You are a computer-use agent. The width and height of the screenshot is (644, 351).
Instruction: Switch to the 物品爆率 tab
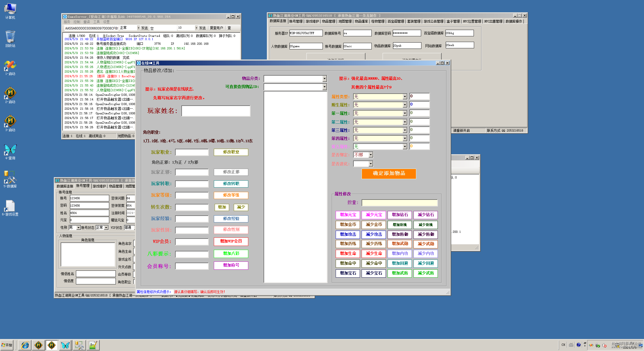coord(361,21)
